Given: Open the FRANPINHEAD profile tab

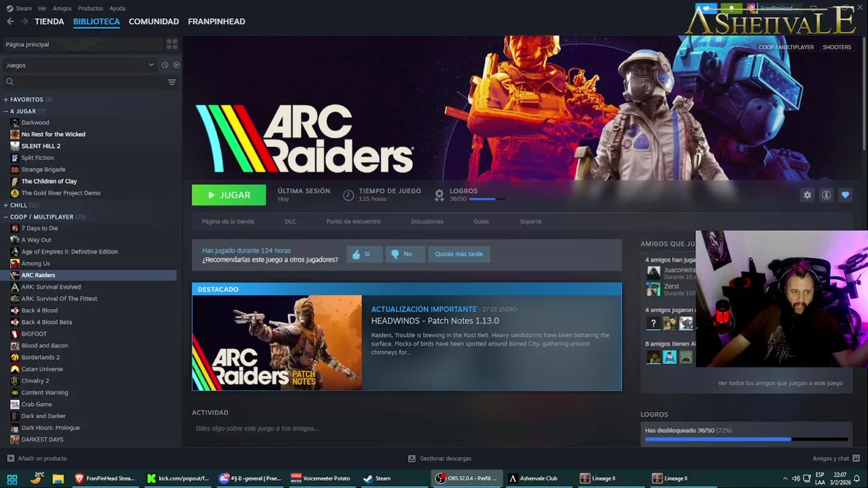Looking at the screenshot, I should coord(216,22).
